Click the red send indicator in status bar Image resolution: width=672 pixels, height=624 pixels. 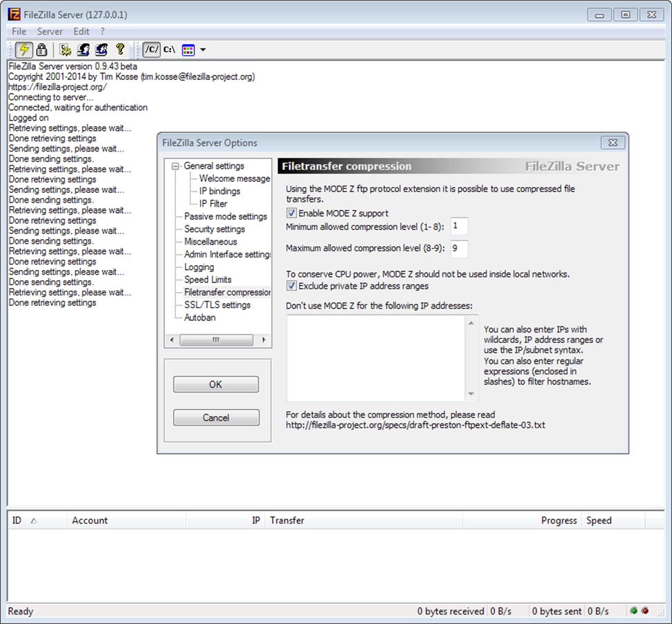[x=645, y=611]
